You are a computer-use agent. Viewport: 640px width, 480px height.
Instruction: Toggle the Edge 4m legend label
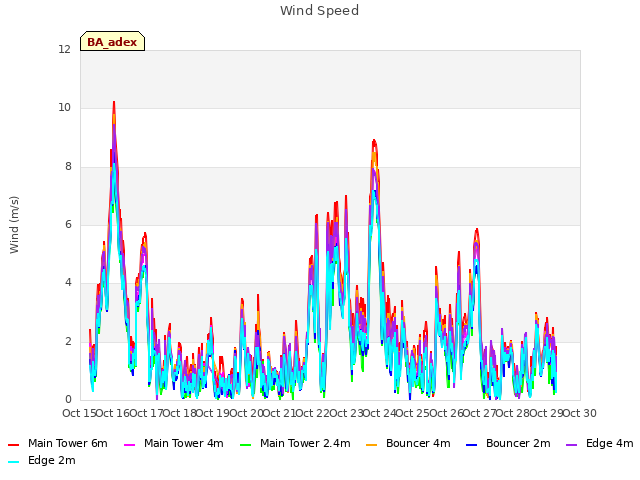pos(610,443)
